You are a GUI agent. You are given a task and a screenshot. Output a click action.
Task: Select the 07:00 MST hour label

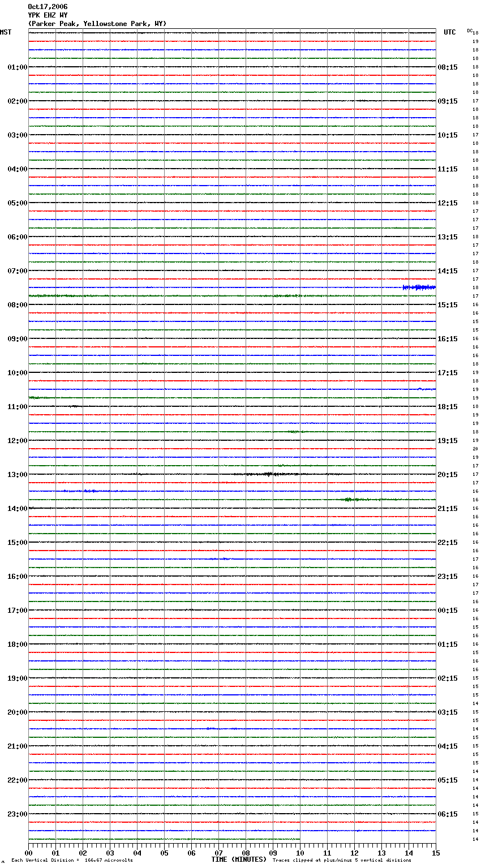coord(18,271)
